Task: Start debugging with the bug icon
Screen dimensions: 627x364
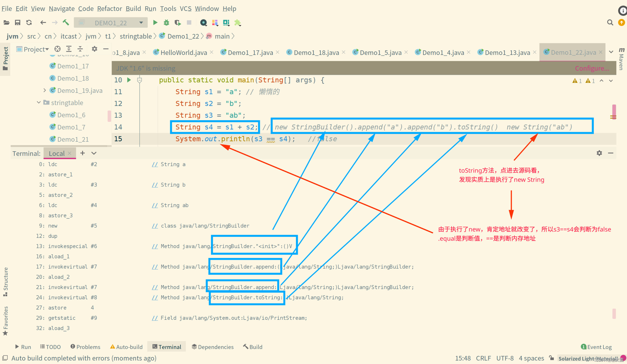Action: pos(166,23)
